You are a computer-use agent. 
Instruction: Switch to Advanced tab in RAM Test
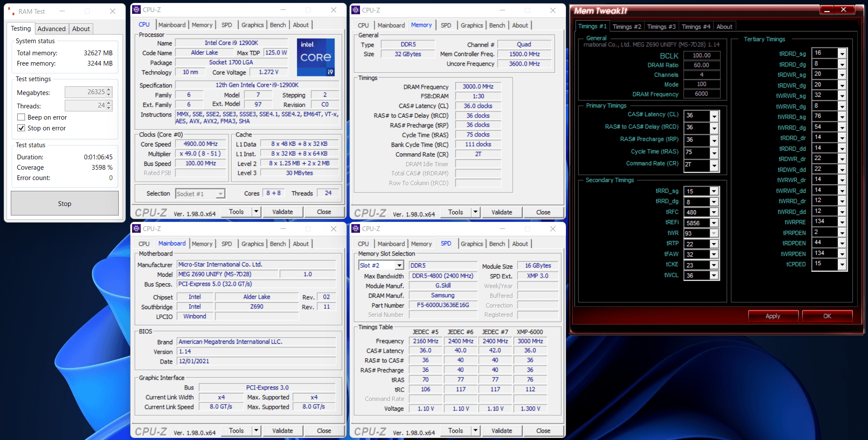[x=51, y=29]
